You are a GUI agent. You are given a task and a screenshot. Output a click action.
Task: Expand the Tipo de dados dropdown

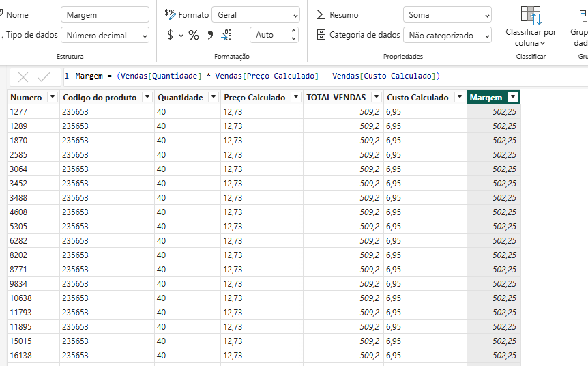coord(104,36)
